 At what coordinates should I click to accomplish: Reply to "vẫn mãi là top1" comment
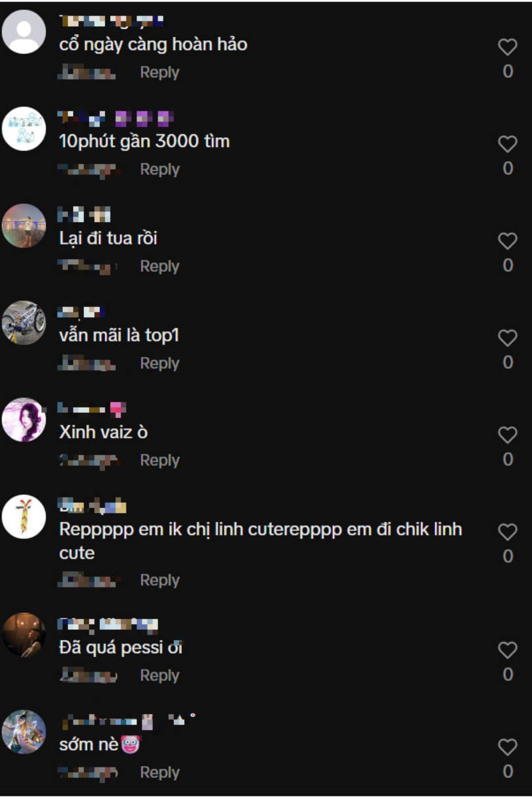click(x=160, y=363)
